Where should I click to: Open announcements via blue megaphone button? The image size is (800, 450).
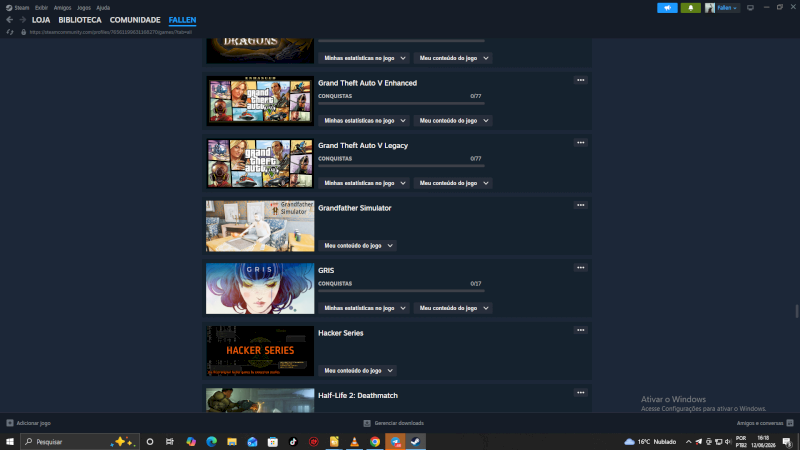(x=667, y=8)
